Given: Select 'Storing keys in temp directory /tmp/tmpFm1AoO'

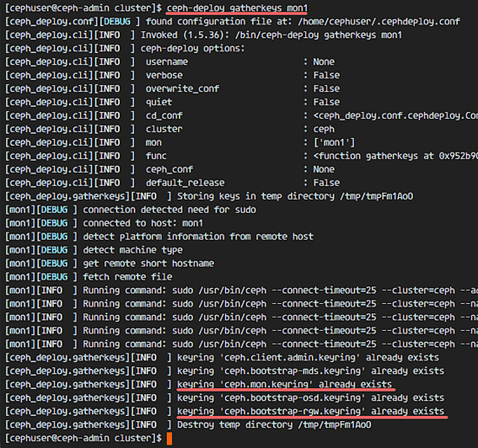Looking at the screenshot, I should coord(295,196).
